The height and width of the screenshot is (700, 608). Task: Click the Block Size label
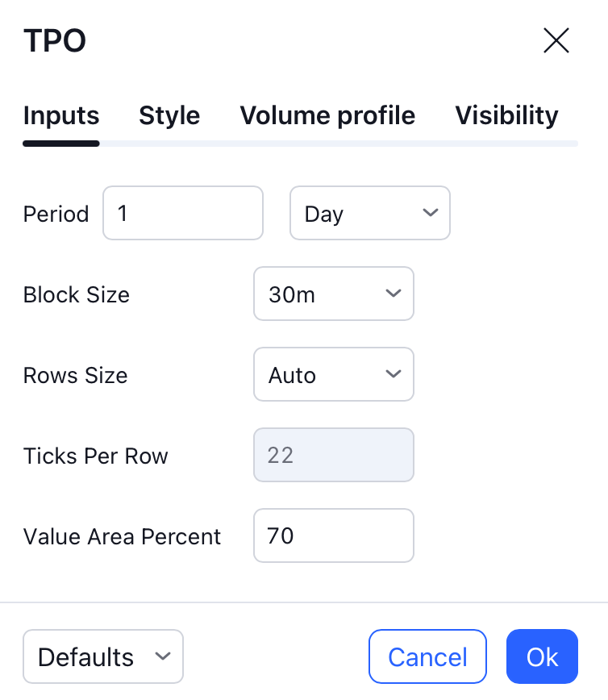pos(77,294)
